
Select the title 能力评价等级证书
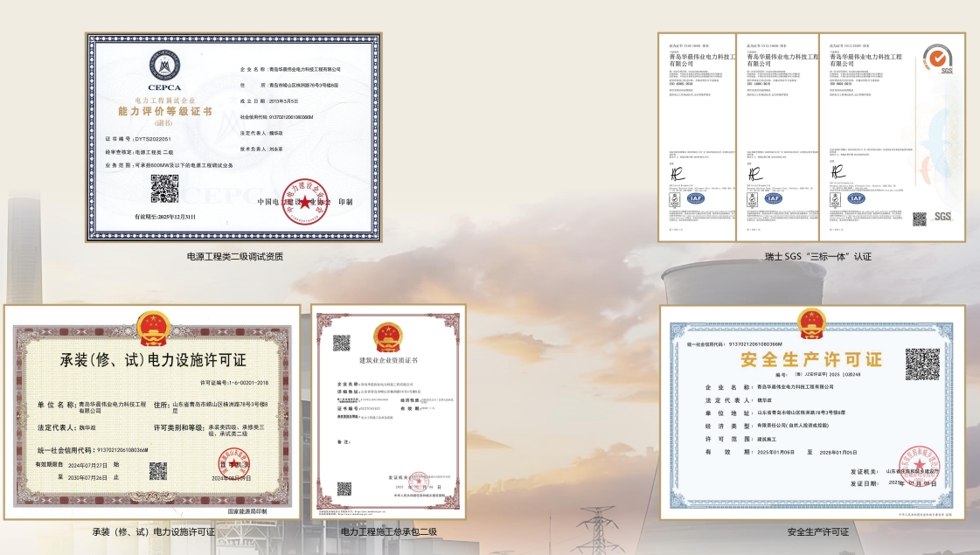[x=165, y=111]
